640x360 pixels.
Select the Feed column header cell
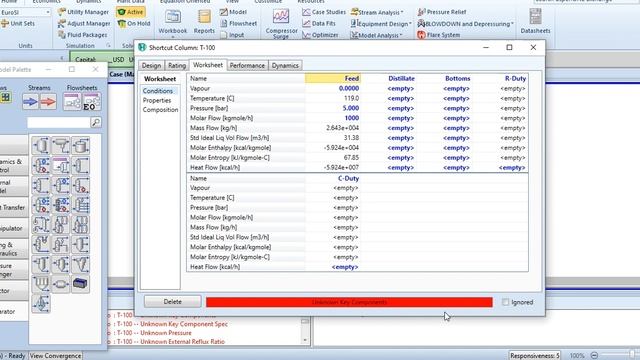333,78
